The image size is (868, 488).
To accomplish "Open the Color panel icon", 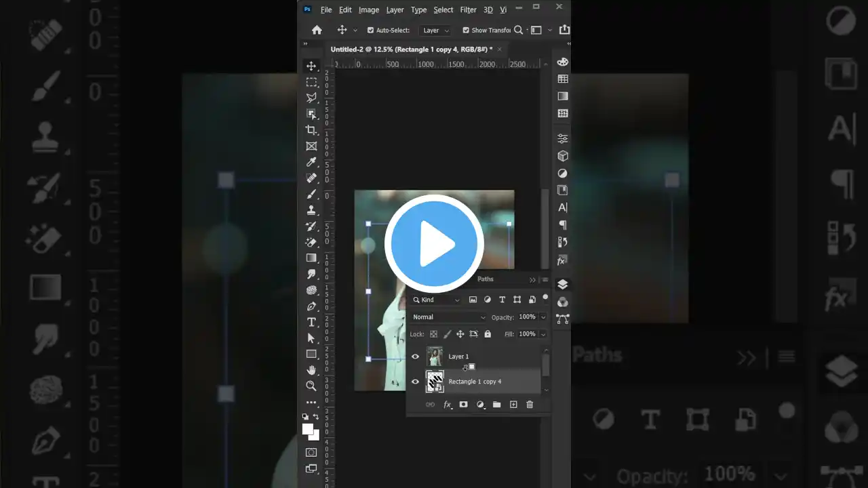I will point(563,62).
